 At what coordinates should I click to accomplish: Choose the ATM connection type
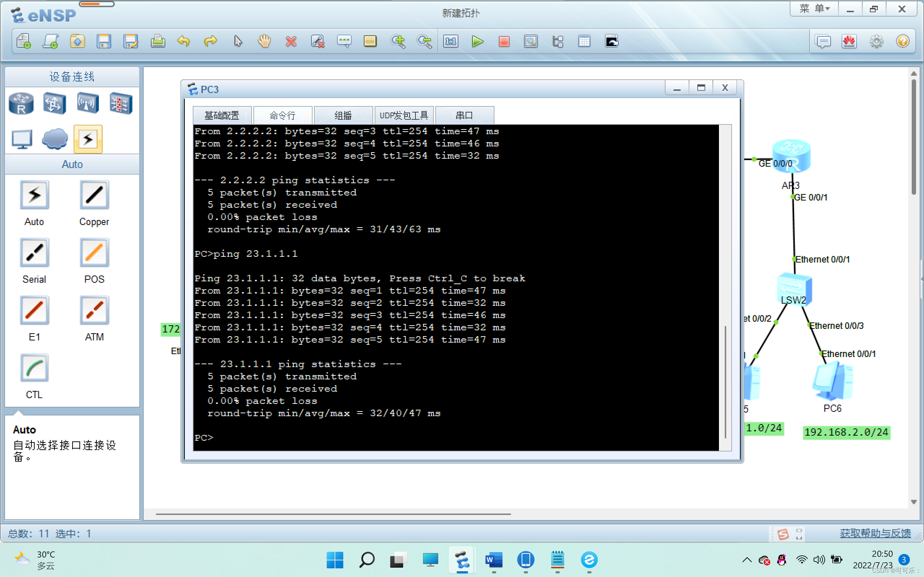[x=94, y=310]
